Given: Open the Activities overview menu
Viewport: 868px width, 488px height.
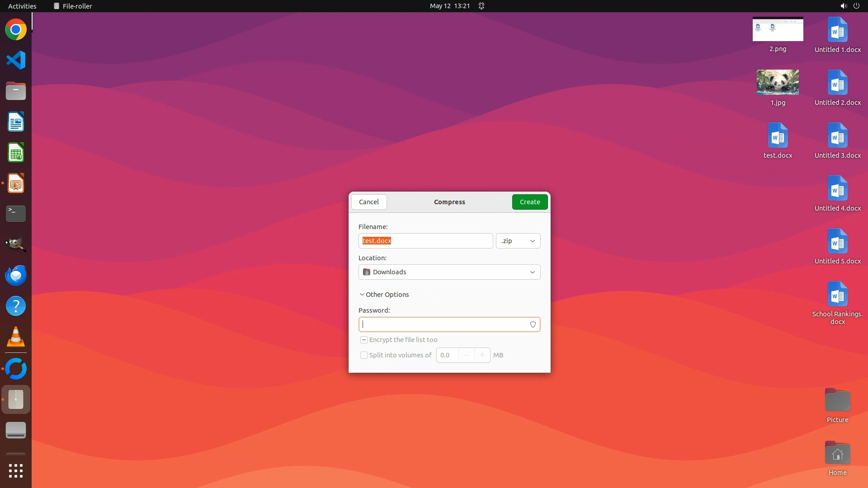Looking at the screenshot, I should [22, 6].
